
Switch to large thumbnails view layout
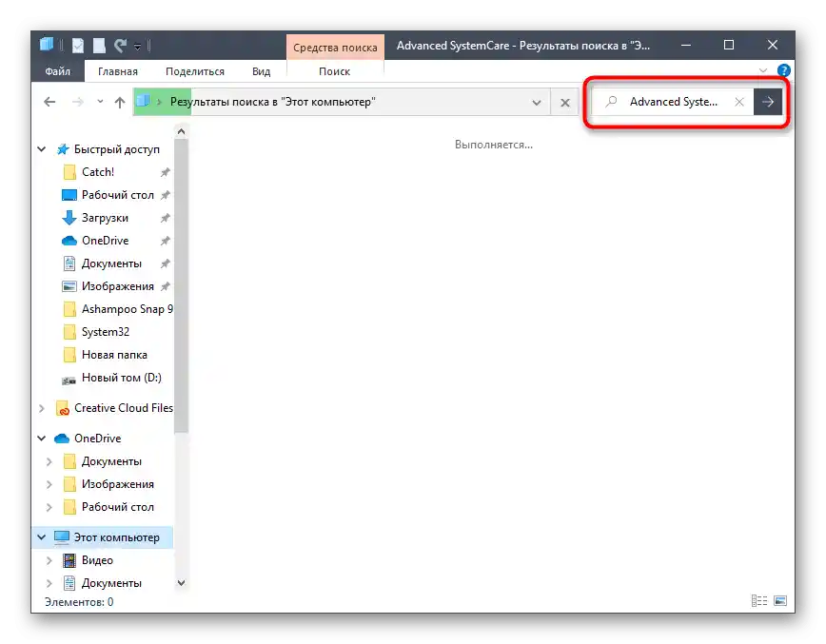click(x=780, y=601)
